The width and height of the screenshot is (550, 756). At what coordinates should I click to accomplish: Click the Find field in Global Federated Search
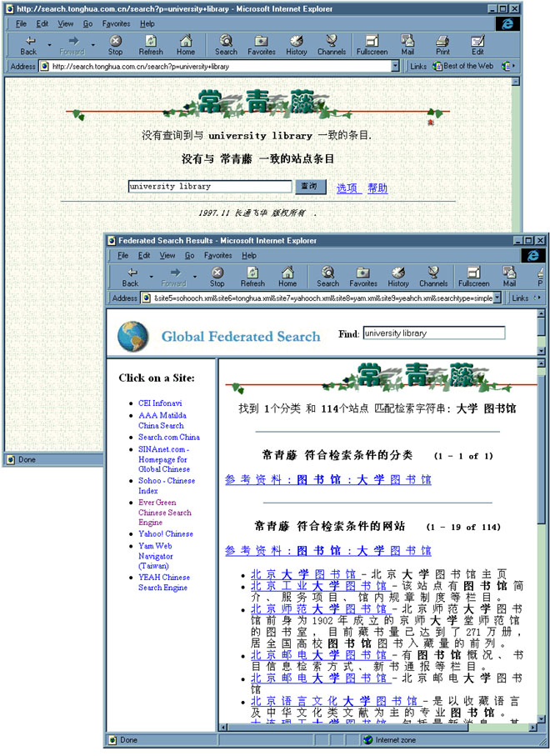coord(434,333)
